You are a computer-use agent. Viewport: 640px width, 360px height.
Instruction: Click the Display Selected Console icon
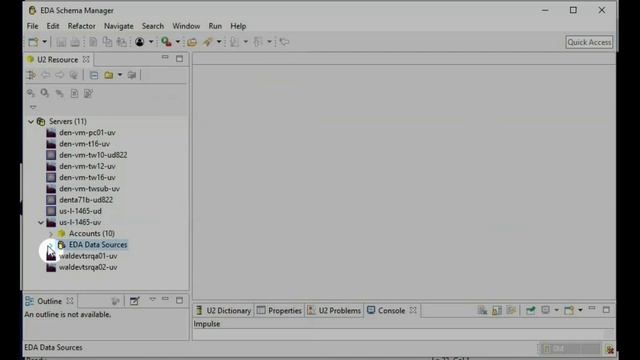[545, 310]
